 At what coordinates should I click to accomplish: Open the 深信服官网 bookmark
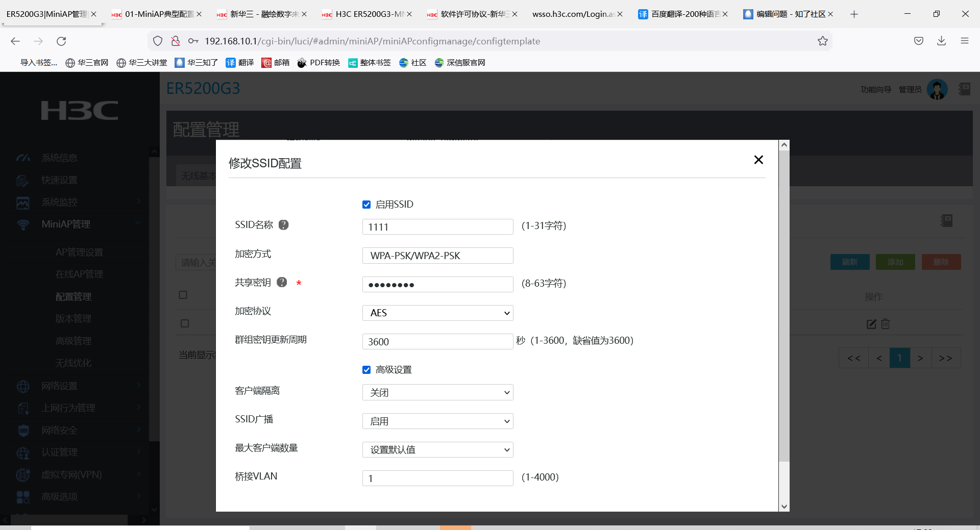click(460, 63)
